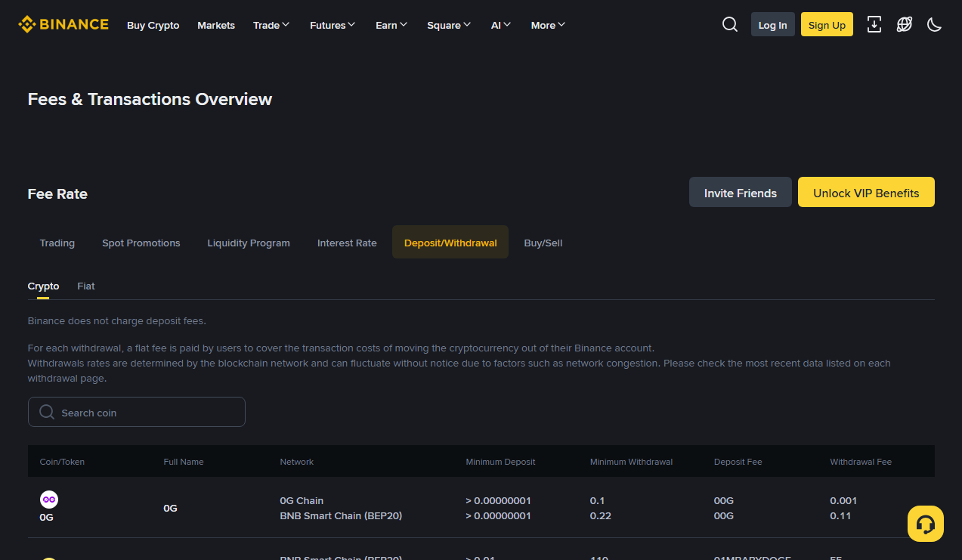Expand the More dropdown menu

point(549,25)
